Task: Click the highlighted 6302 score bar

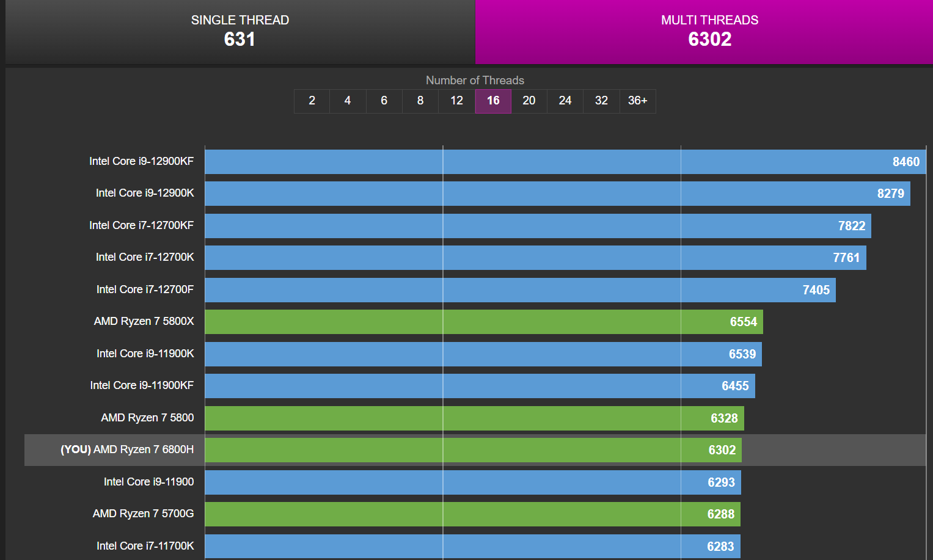Action: 473,450
